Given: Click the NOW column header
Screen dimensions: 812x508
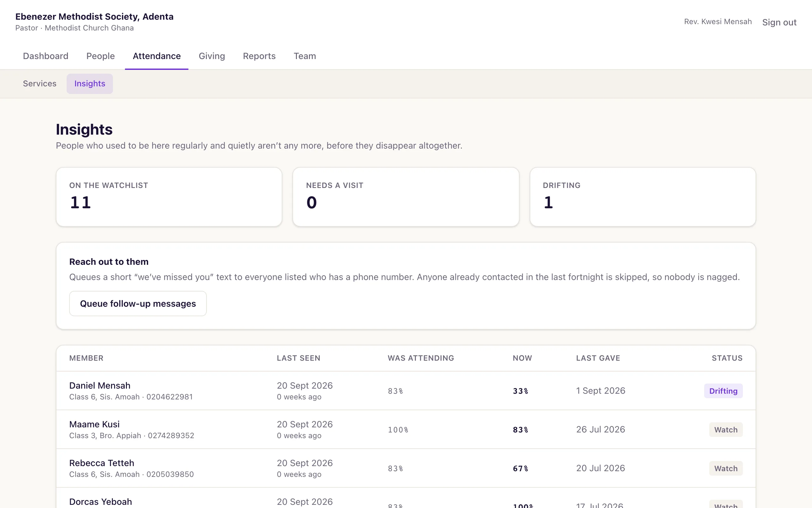Looking at the screenshot, I should [x=522, y=358].
